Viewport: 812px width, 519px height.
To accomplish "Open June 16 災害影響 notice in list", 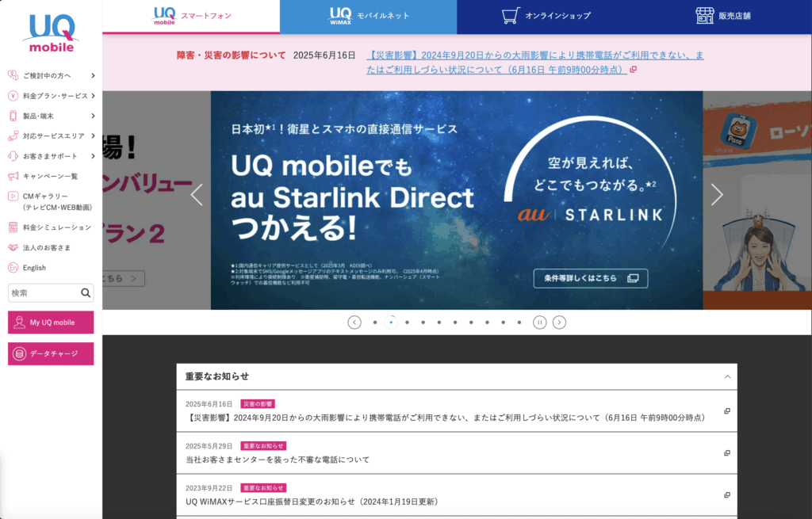I will coord(457,411).
